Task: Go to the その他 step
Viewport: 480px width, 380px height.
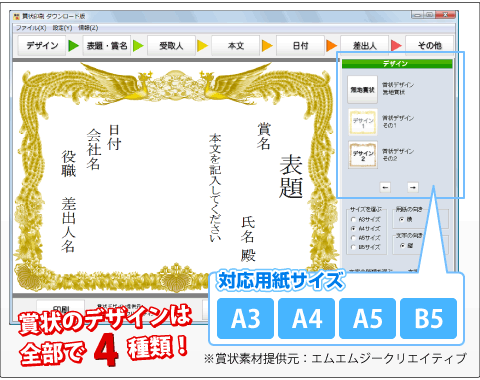Action: point(429,46)
